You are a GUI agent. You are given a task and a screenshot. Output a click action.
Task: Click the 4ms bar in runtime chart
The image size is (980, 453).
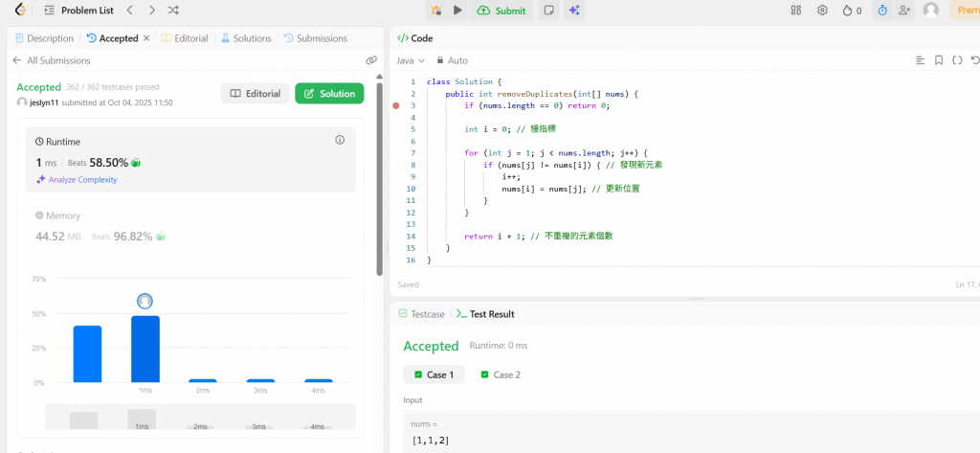pyautogui.click(x=318, y=380)
